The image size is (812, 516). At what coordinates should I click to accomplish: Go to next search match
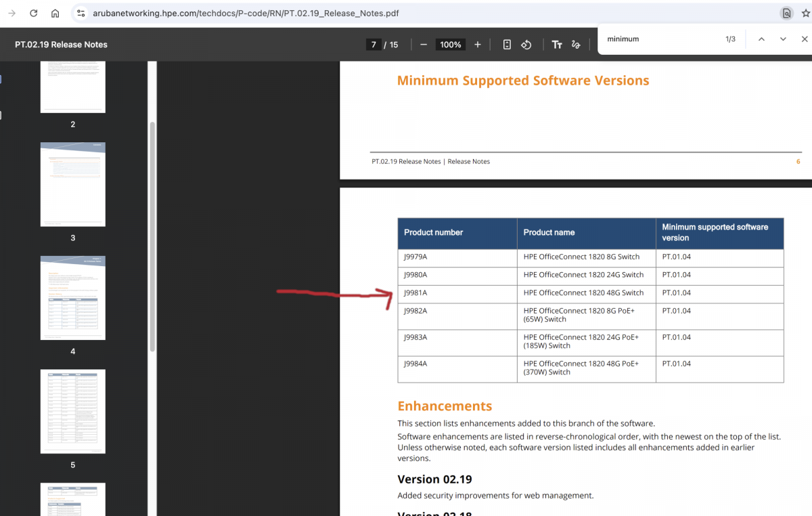(783, 39)
